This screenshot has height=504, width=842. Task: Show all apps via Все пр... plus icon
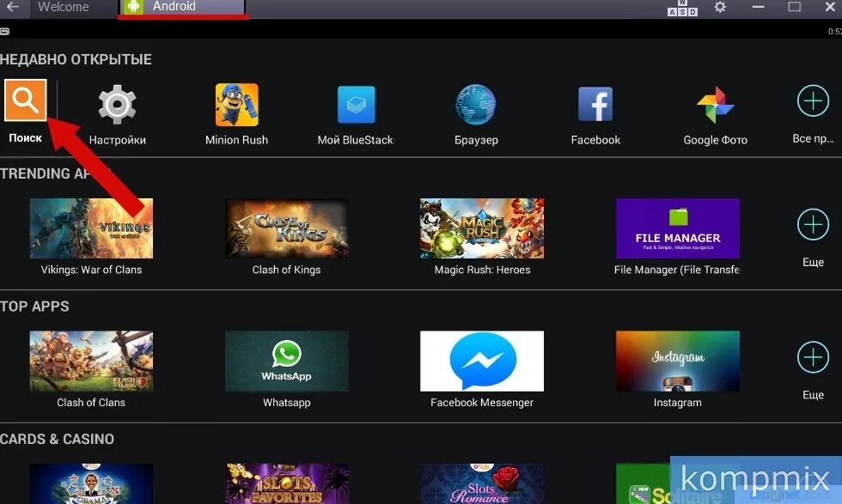coord(813,100)
